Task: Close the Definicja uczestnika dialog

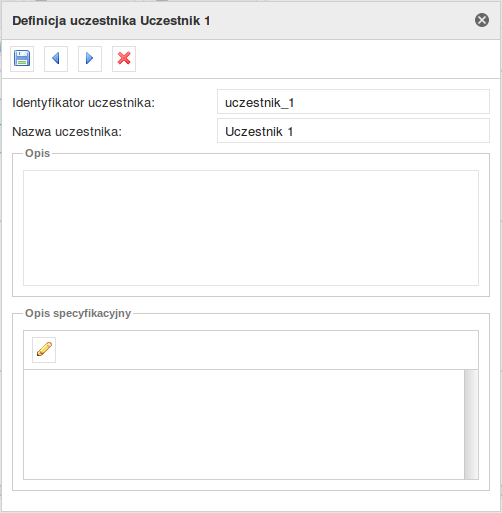Action: click(x=482, y=20)
